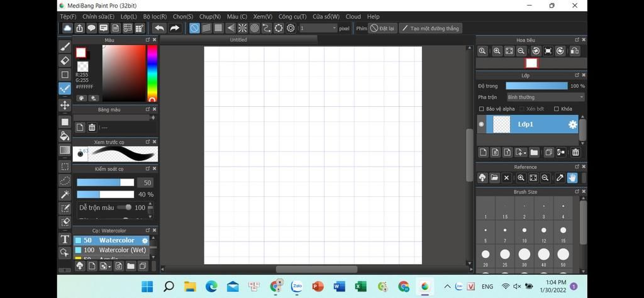Undock the Brush Size panel
Image resolution: width=644 pixels, height=298 pixels.
(x=577, y=192)
